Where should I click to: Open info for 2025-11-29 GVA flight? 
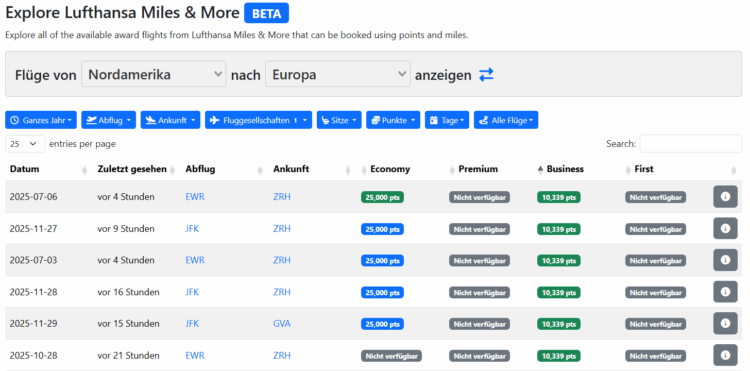pyautogui.click(x=725, y=324)
